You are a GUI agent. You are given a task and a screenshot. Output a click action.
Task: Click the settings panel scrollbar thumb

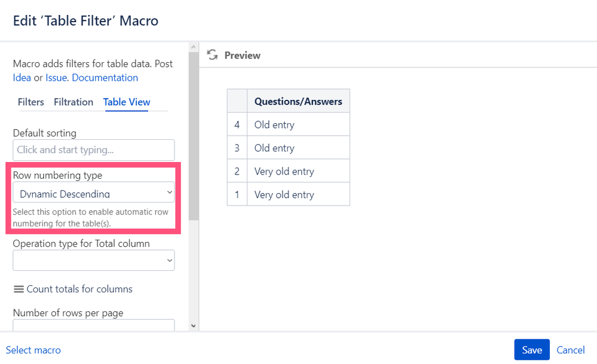pos(194,136)
